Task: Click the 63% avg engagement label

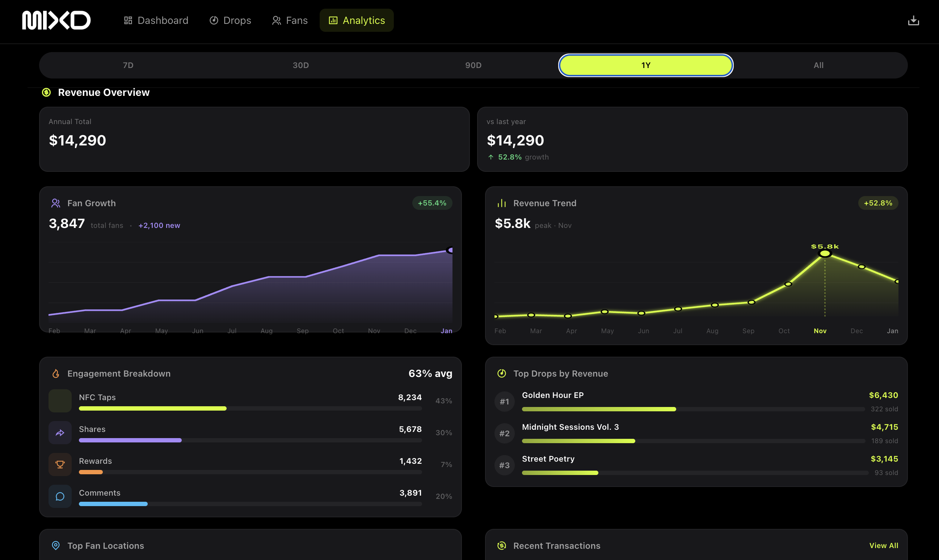Action: point(430,374)
